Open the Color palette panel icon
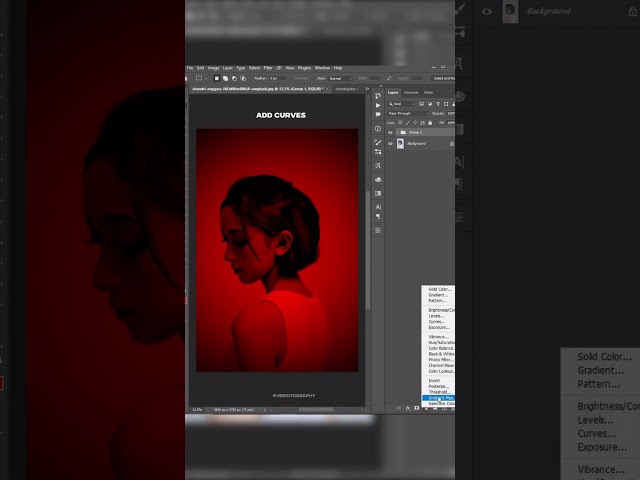 coord(378,180)
